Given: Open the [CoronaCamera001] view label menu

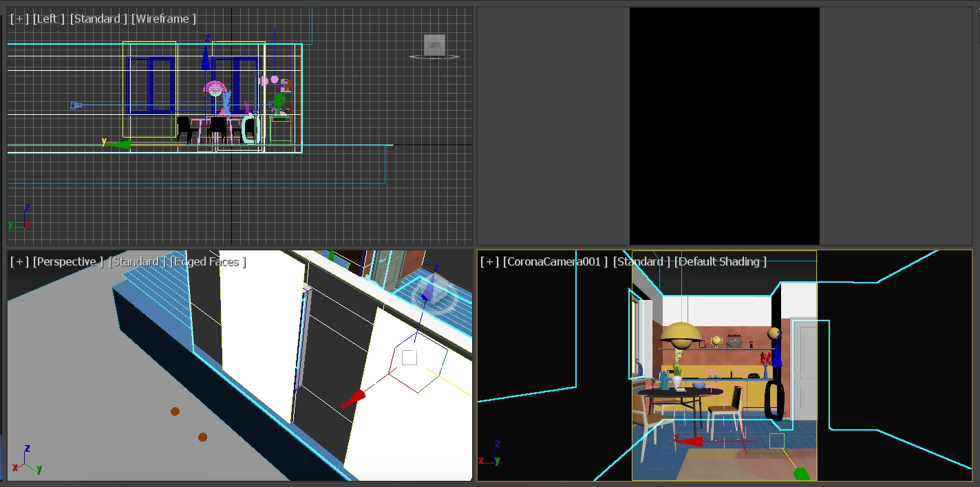Looking at the screenshot, I should (x=555, y=261).
